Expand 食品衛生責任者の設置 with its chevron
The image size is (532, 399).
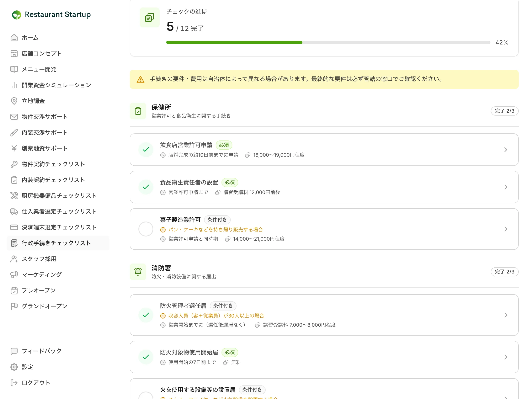coord(506,187)
